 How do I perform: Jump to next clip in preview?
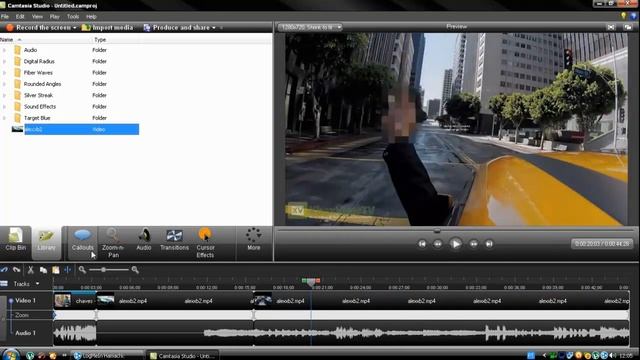tap(489, 244)
